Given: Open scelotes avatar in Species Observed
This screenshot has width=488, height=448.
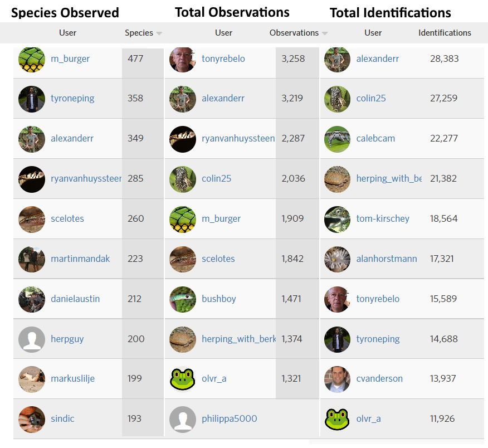Looking at the screenshot, I should (x=32, y=220).
